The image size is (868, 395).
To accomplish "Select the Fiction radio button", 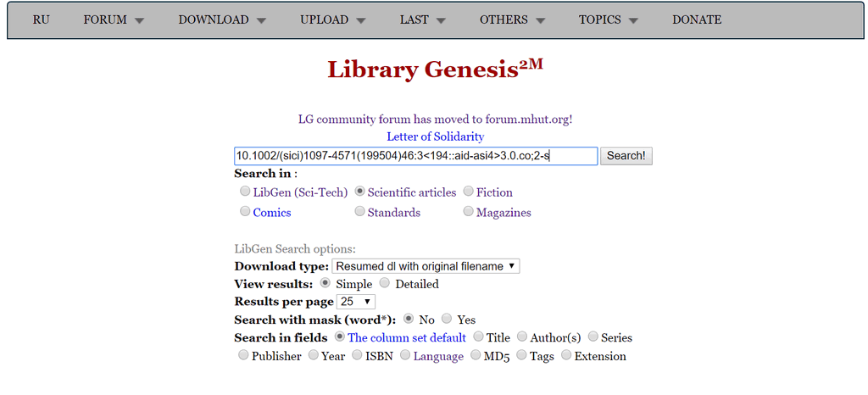I will [468, 192].
